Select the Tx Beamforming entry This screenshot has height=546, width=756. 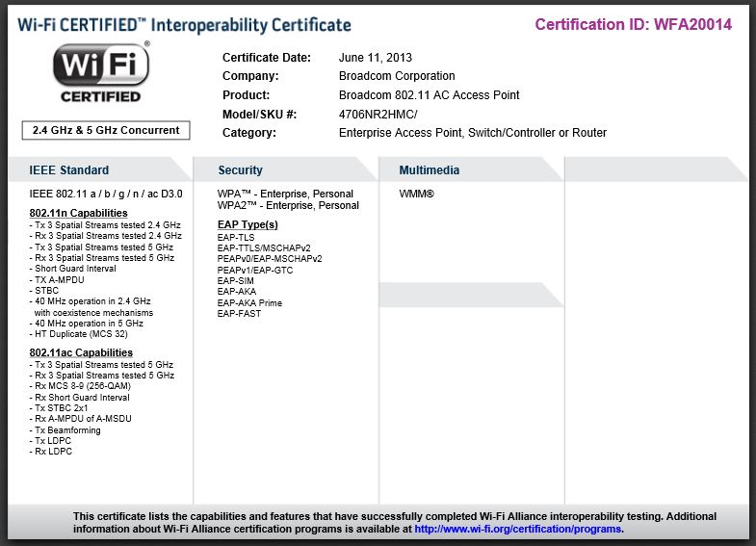coord(65,430)
